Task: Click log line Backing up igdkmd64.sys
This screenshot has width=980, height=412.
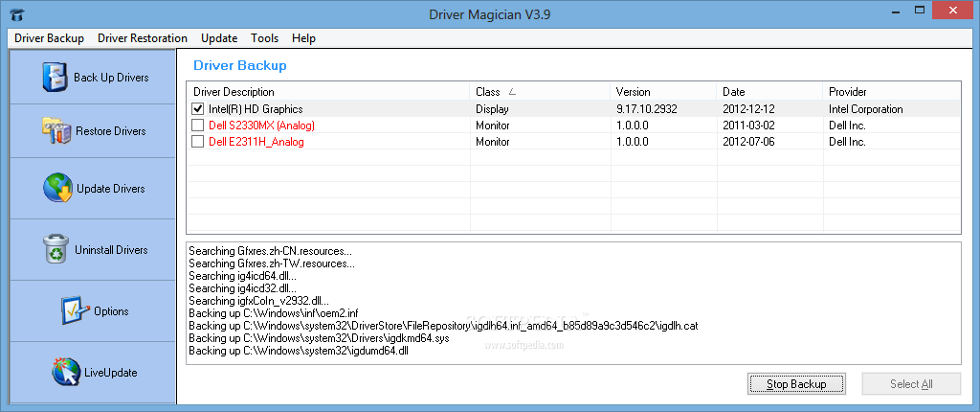Action: (319, 338)
